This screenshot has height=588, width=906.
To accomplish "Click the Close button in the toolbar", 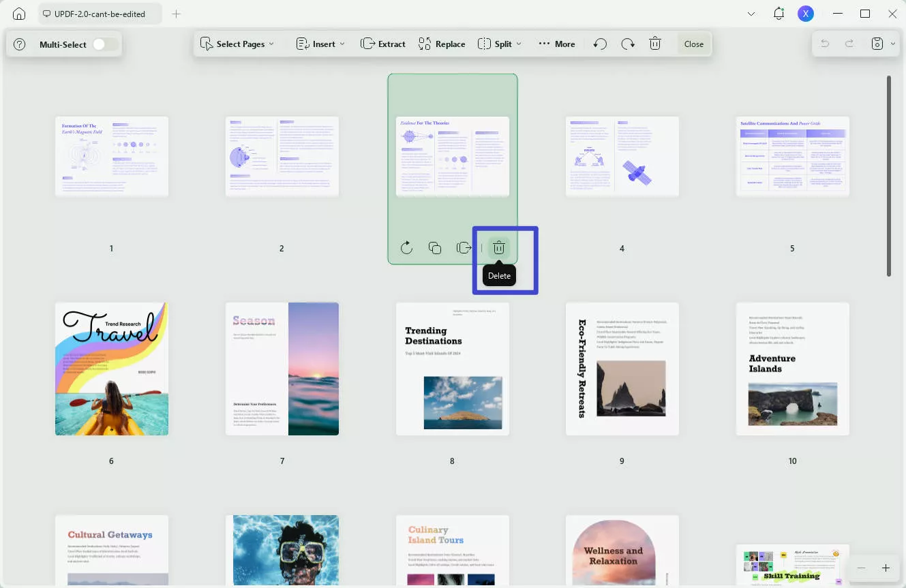I will [694, 44].
